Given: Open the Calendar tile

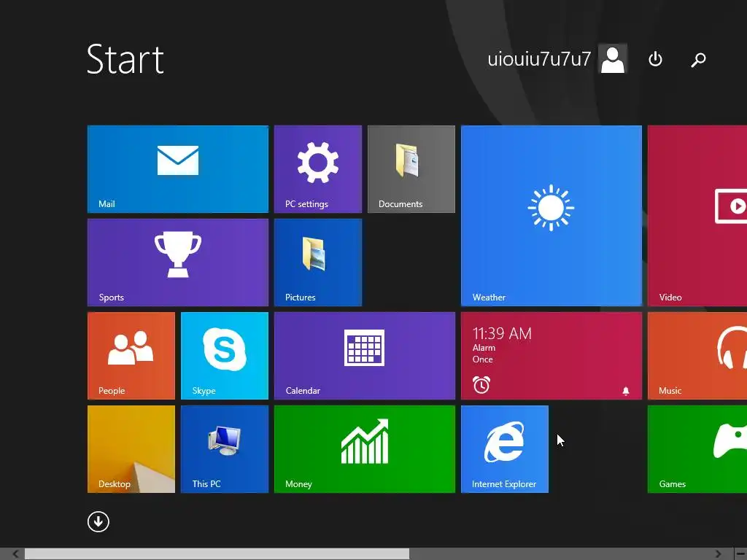Looking at the screenshot, I should point(365,356).
